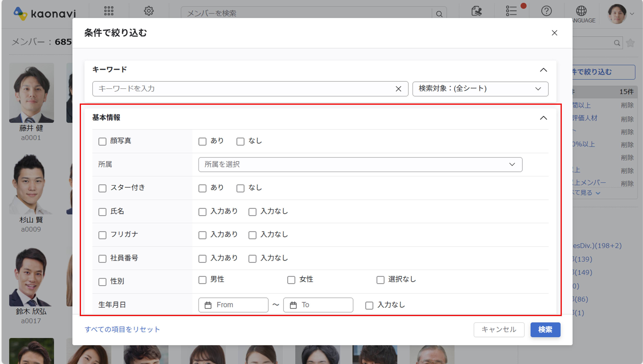The image size is (643, 364).
Task: Open the help question mark icon
Action: pyautogui.click(x=546, y=11)
